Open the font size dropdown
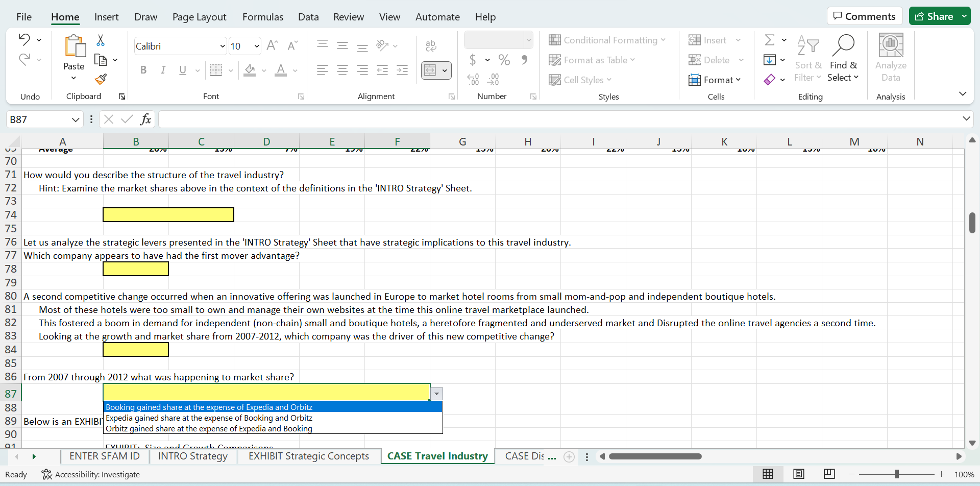Image resolution: width=980 pixels, height=486 pixels. [256, 46]
